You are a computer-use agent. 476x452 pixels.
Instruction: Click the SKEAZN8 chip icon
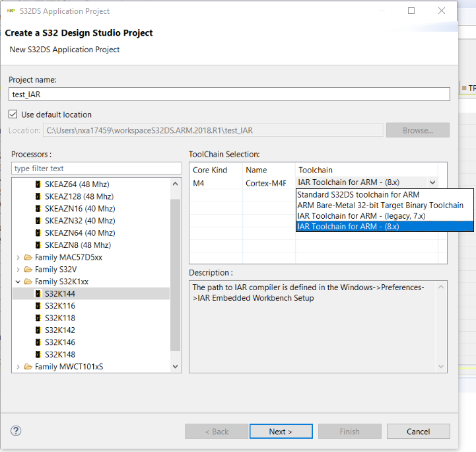[38, 245]
